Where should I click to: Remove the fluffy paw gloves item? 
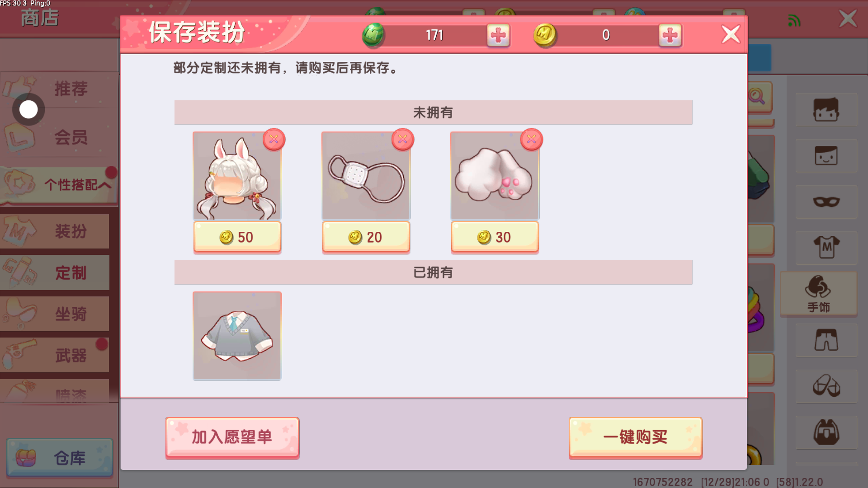tap(532, 139)
